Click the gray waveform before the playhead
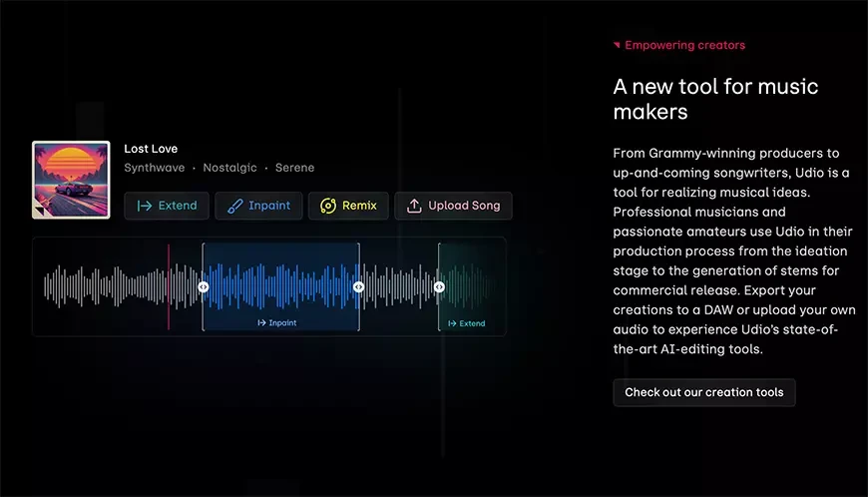Screen dimensions: 868x497 tap(105, 286)
